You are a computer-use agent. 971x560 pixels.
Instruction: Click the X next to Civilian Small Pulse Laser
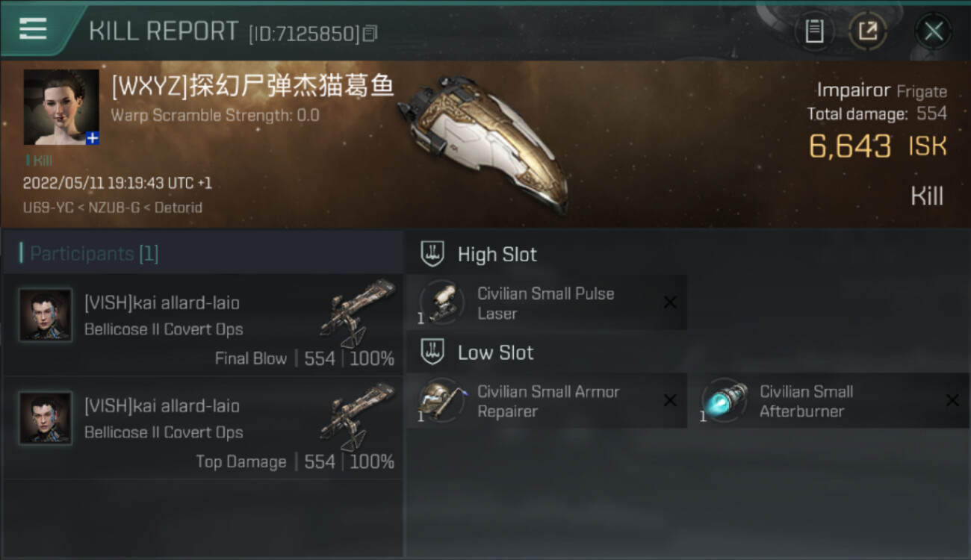(x=670, y=302)
